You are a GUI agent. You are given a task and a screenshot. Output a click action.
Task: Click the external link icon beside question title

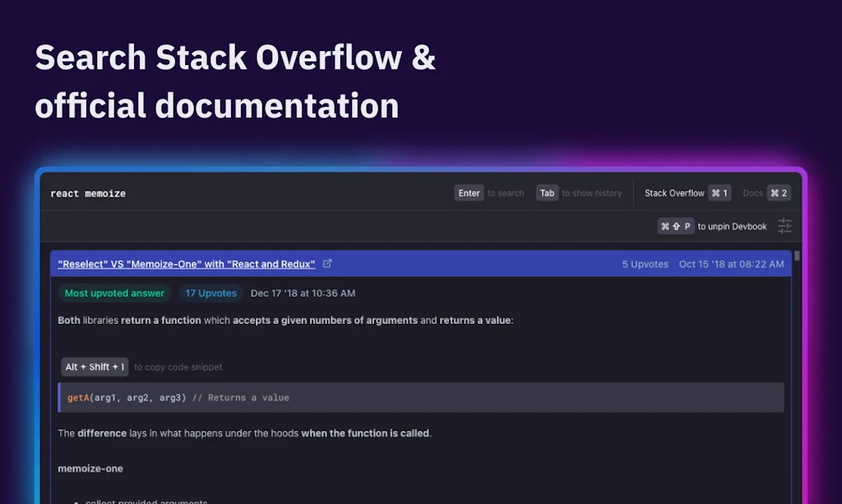tap(327, 264)
